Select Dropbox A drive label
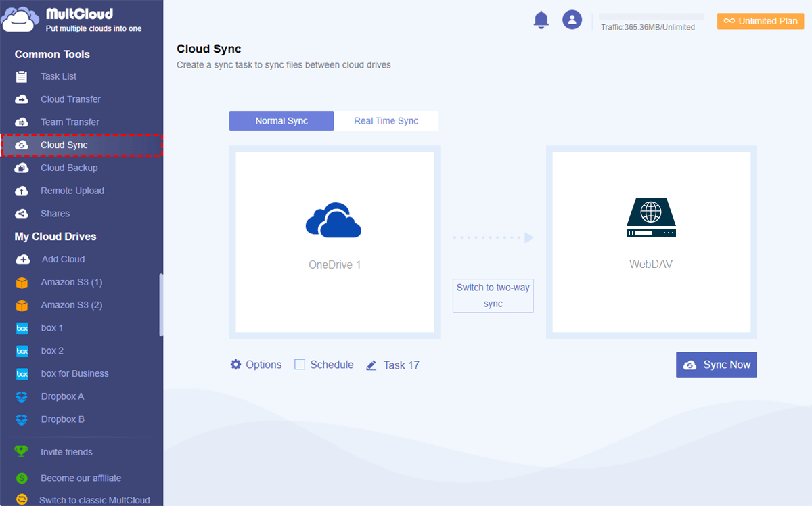 pyautogui.click(x=62, y=397)
